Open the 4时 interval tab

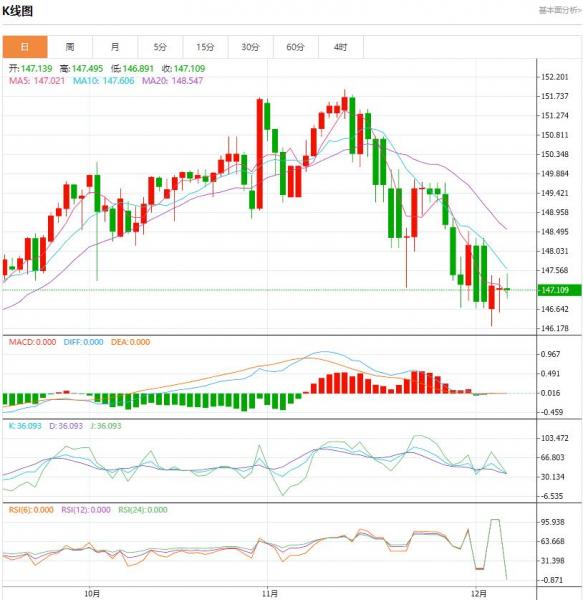point(341,47)
